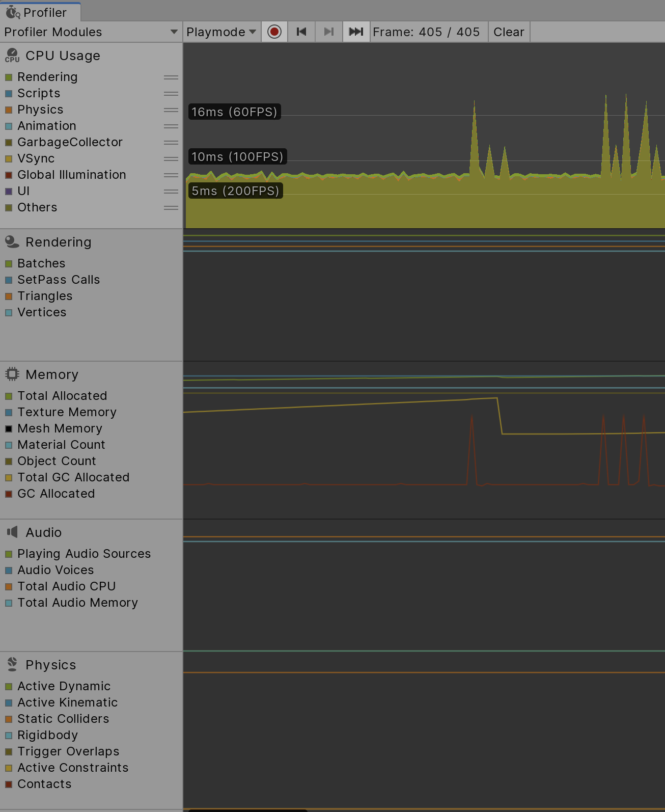Click the reorder handle for Others
The height and width of the screenshot is (812, 665).
pos(171,208)
